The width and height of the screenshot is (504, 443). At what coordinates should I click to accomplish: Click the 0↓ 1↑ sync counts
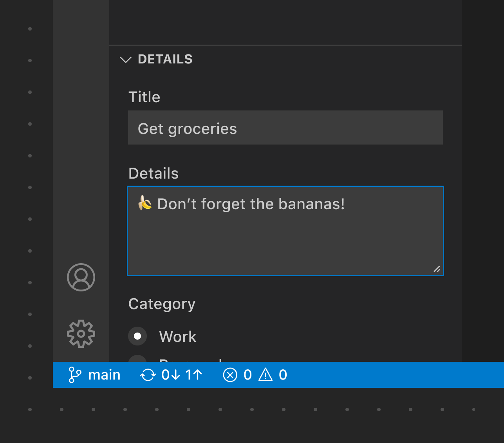pos(182,375)
